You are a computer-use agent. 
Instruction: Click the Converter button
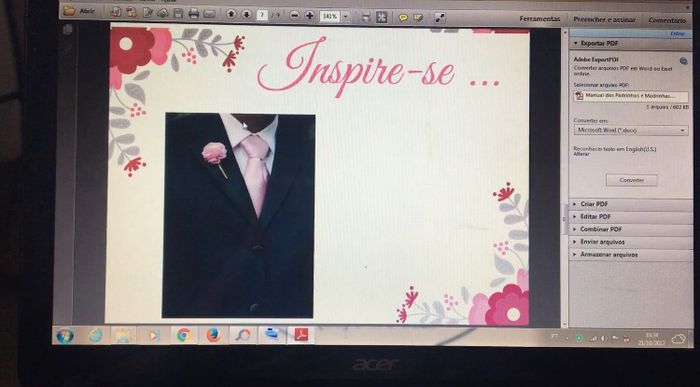[631, 180]
